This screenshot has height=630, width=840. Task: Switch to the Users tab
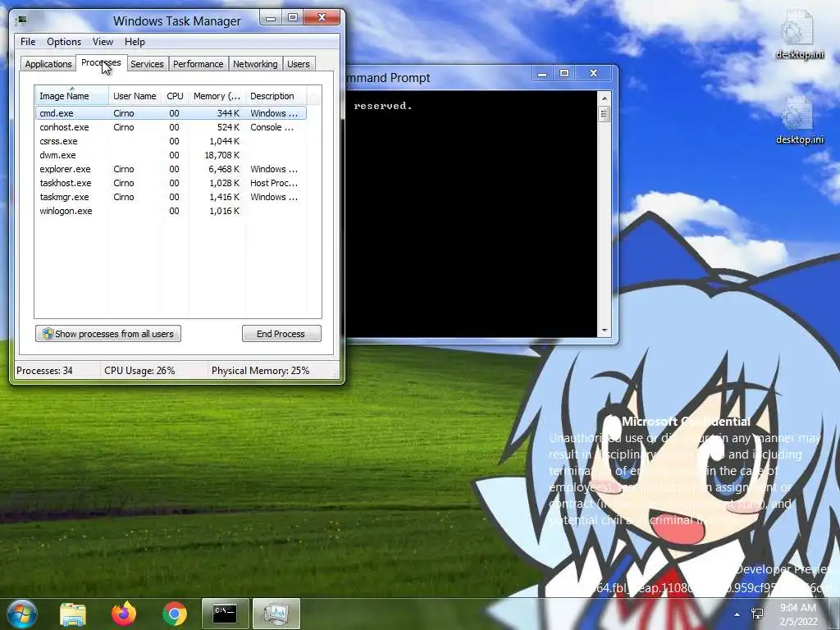(299, 64)
